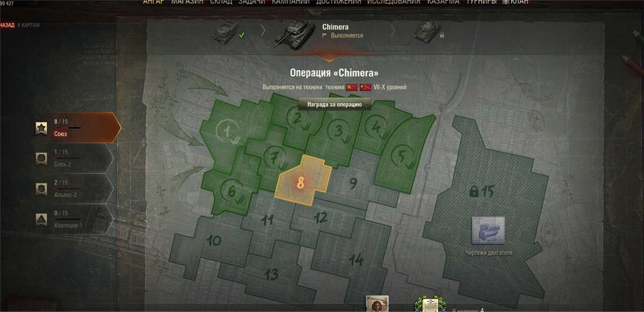This screenshot has width=644, height=312.
Task: Open completed mission 5 on the map
Action: 402,156
